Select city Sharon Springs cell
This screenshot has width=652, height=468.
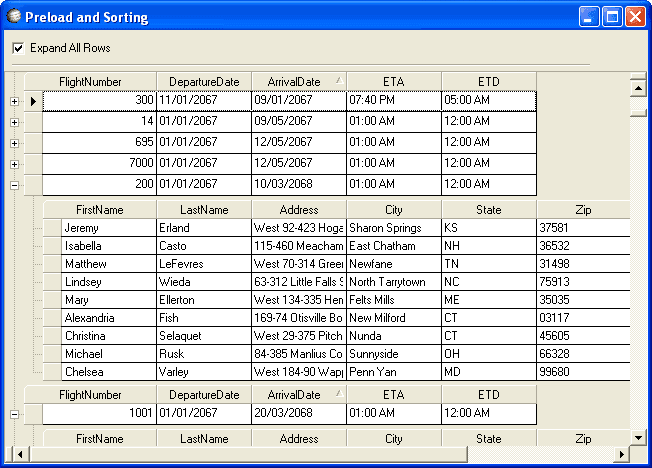(x=394, y=228)
